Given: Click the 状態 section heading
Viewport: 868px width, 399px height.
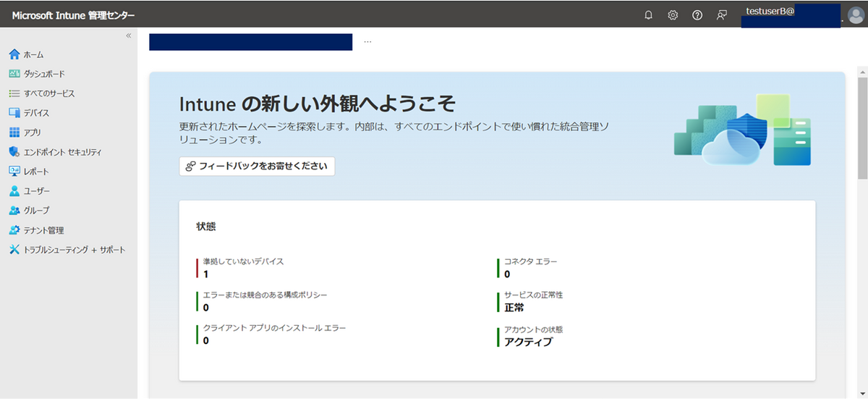Looking at the screenshot, I should point(206,226).
